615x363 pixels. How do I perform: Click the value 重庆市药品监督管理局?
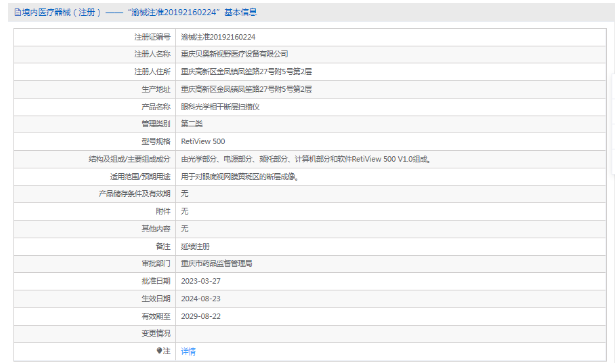[x=217, y=263]
